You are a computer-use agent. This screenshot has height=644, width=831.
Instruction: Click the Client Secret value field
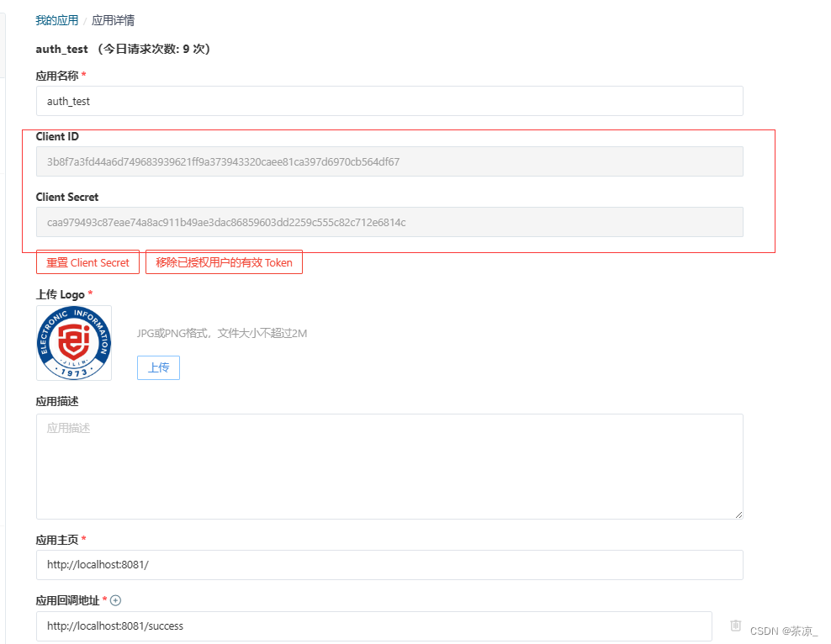(x=389, y=222)
